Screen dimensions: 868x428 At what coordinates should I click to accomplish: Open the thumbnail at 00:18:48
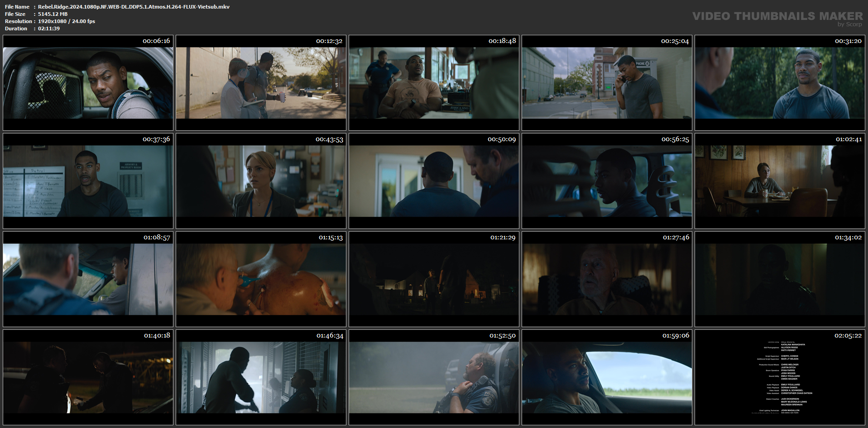click(x=434, y=83)
